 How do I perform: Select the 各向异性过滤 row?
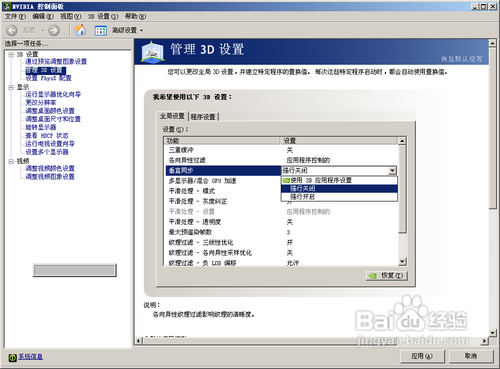282,160
